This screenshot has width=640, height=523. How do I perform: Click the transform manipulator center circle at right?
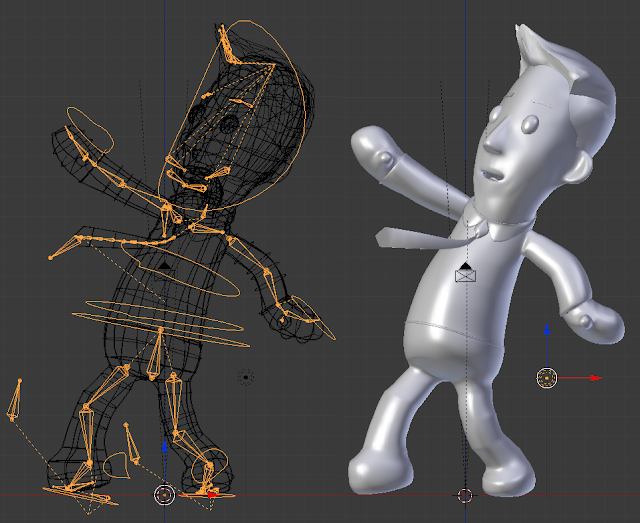coord(547,378)
